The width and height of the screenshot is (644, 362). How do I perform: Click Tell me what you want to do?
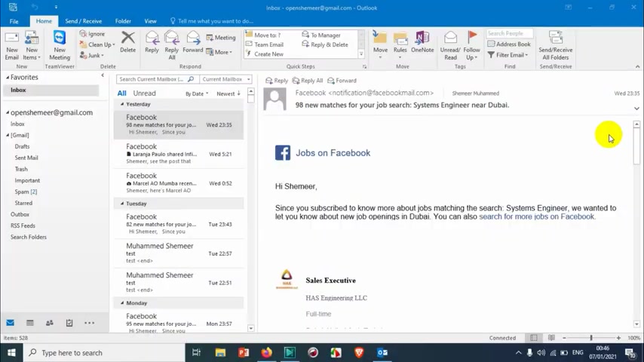[x=212, y=21]
